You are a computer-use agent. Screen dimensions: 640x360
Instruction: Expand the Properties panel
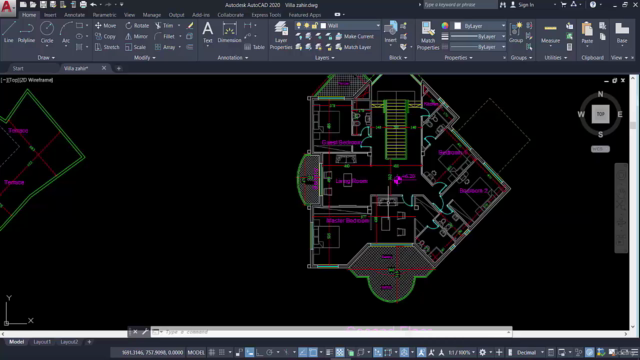coord(458,58)
